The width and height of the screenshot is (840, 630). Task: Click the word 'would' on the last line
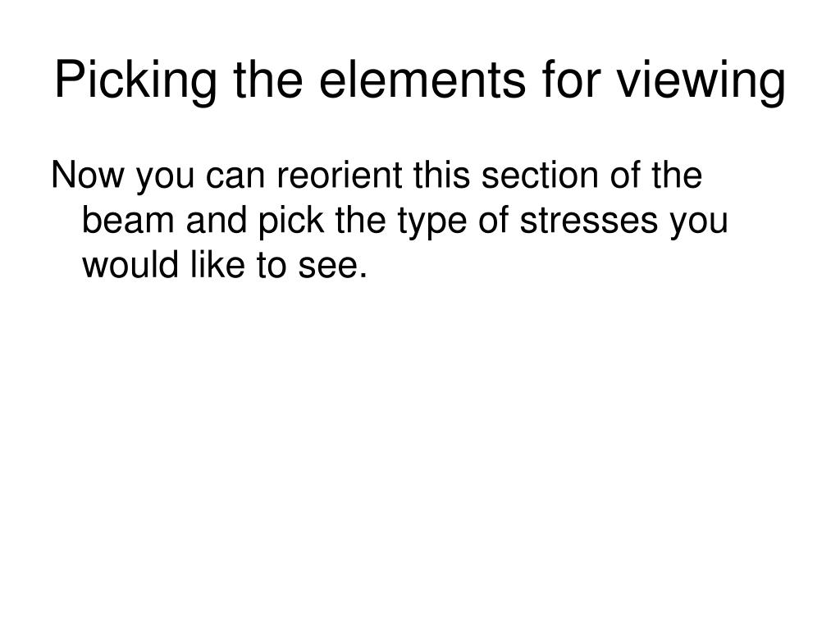[130, 265]
